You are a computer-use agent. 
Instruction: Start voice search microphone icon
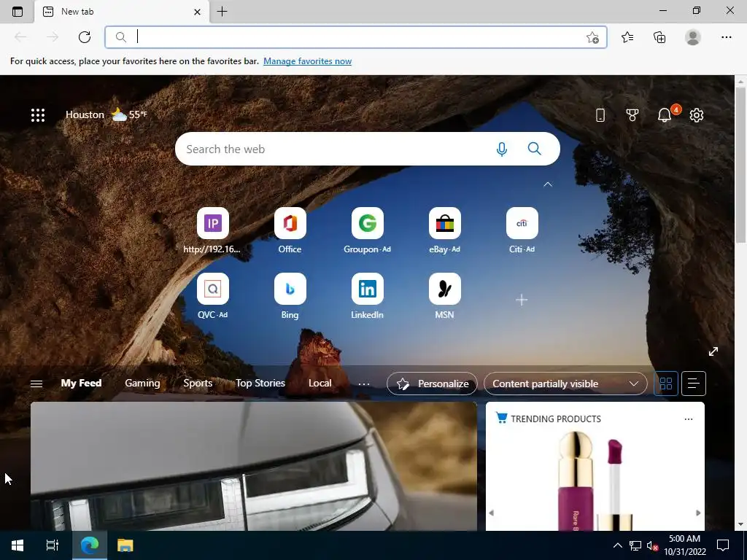coord(501,149)
